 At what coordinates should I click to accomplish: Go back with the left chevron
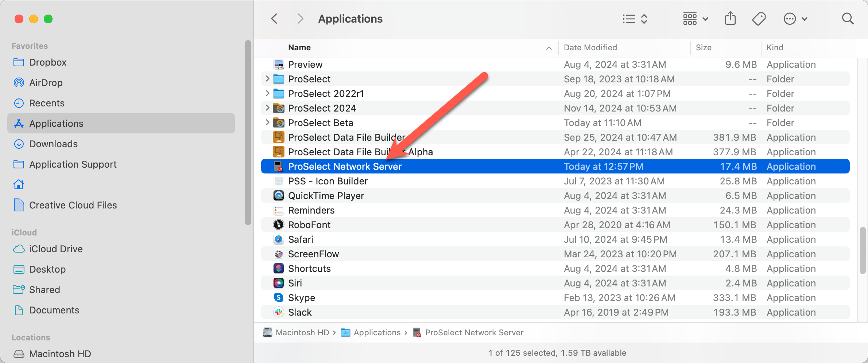click(275, 19)
